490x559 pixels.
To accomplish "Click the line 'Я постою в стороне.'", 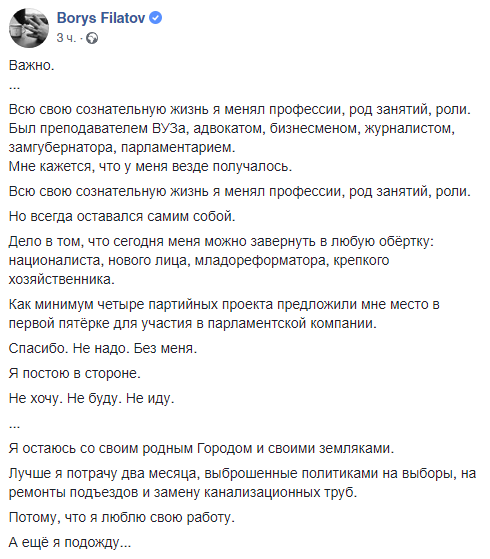I will point(75,373).
